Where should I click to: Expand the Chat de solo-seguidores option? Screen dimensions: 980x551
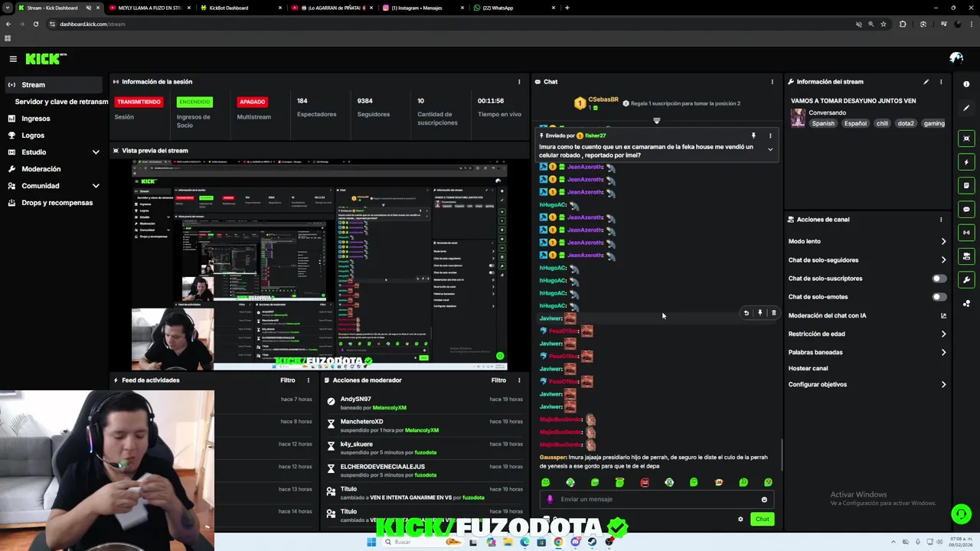943,260
